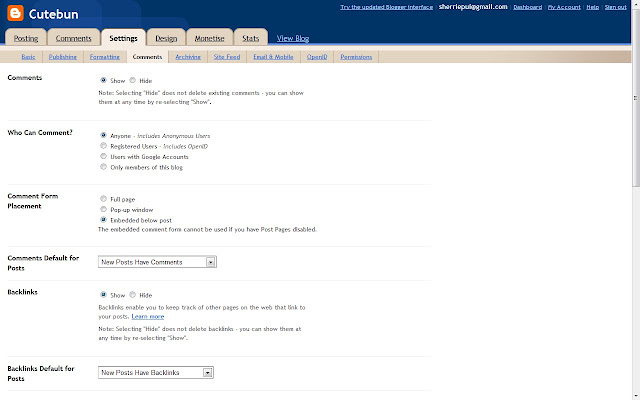Open the Comments main tab

(x=73, y=37)
